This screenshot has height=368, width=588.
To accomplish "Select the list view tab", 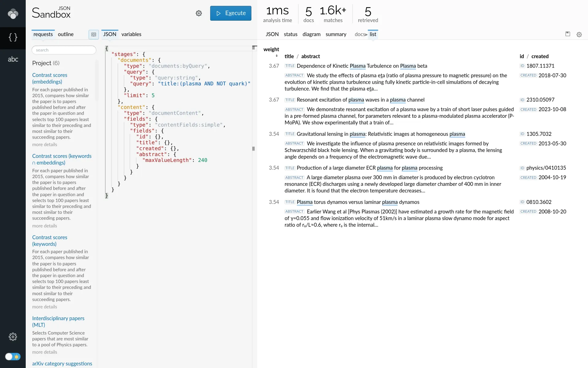I will [x=373, y=34].
